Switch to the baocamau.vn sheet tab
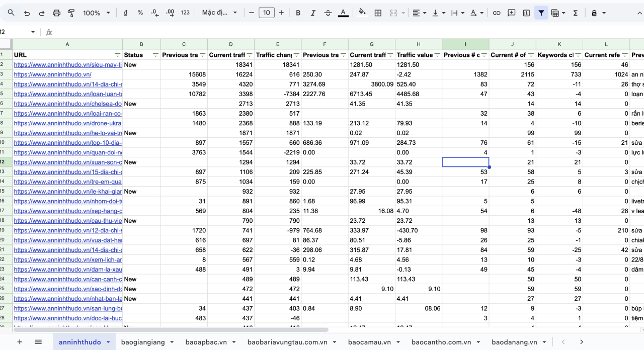Image resolution: width=644 pixels, height=350 pixels. click(x=370, y=342)
